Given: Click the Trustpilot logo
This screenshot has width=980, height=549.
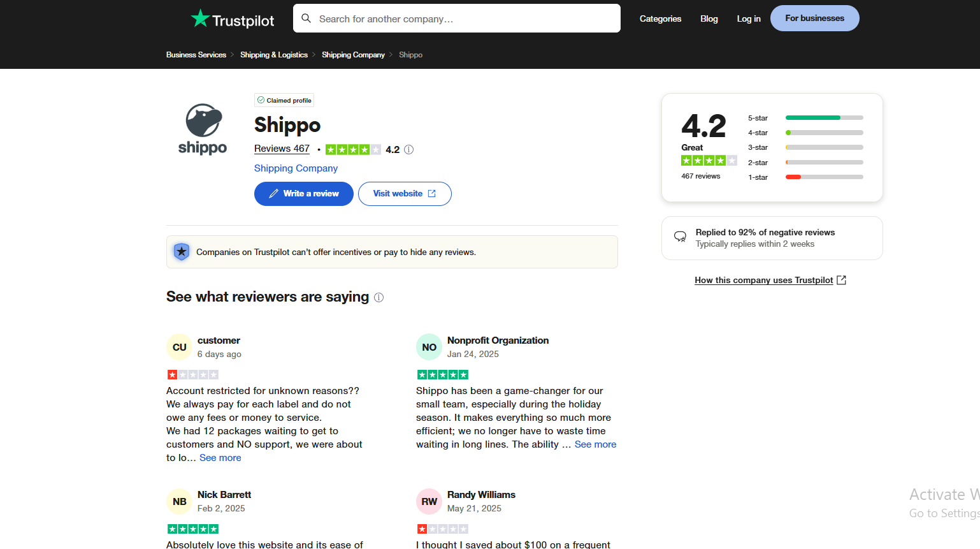Looking at the screenshot, I should pyautogui.click(x=232, y=19).
